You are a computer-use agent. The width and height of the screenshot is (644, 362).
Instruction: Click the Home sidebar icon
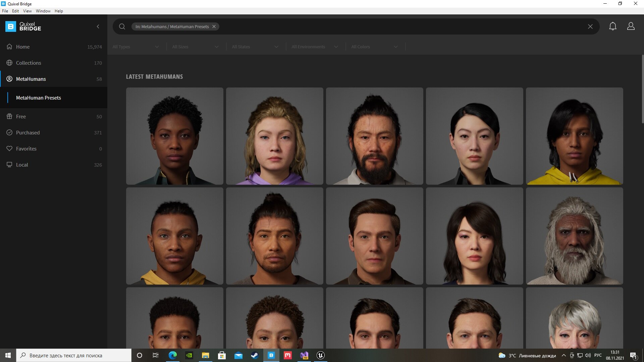coord(9,47)
